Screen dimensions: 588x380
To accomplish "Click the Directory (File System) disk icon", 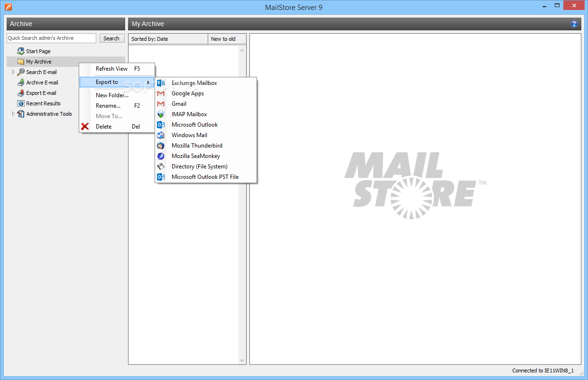I will 161,167.
